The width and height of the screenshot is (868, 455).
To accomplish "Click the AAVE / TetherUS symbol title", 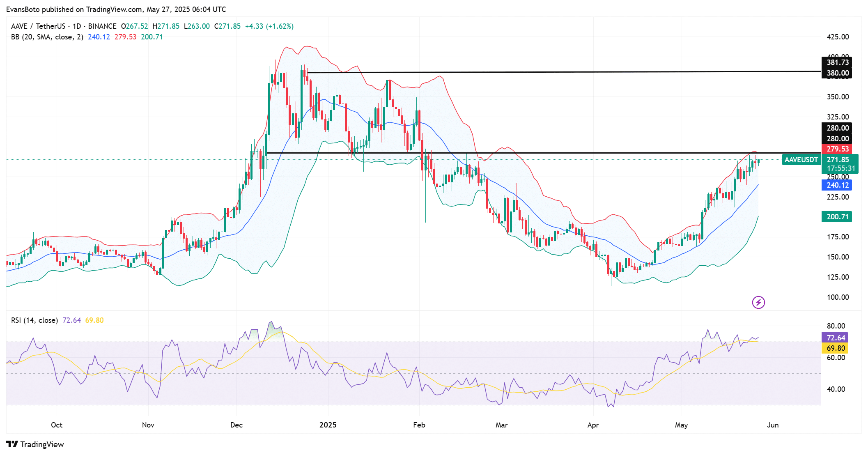I will click(38, 26).
